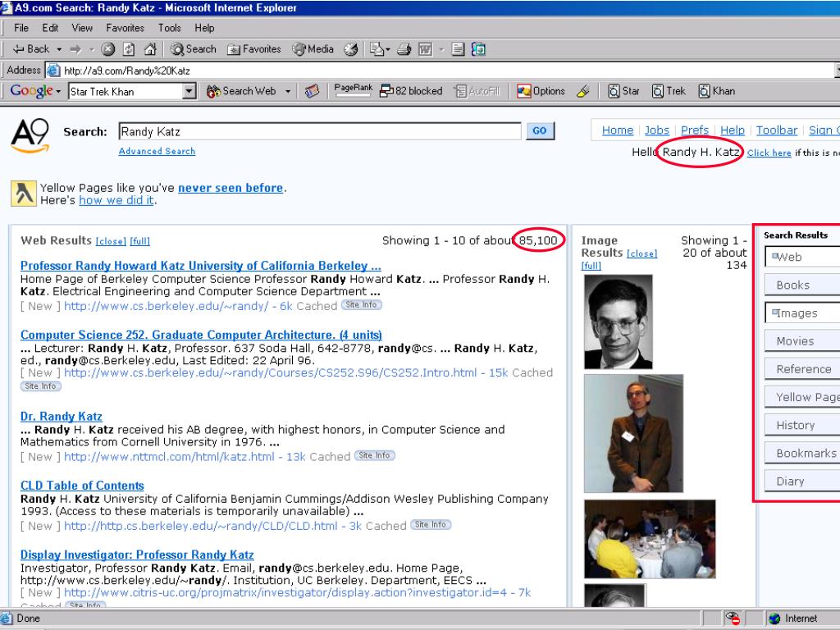Click the PageRank indicator
The height and width of the screenshot is (630, 840).
(x=353, y=90)
